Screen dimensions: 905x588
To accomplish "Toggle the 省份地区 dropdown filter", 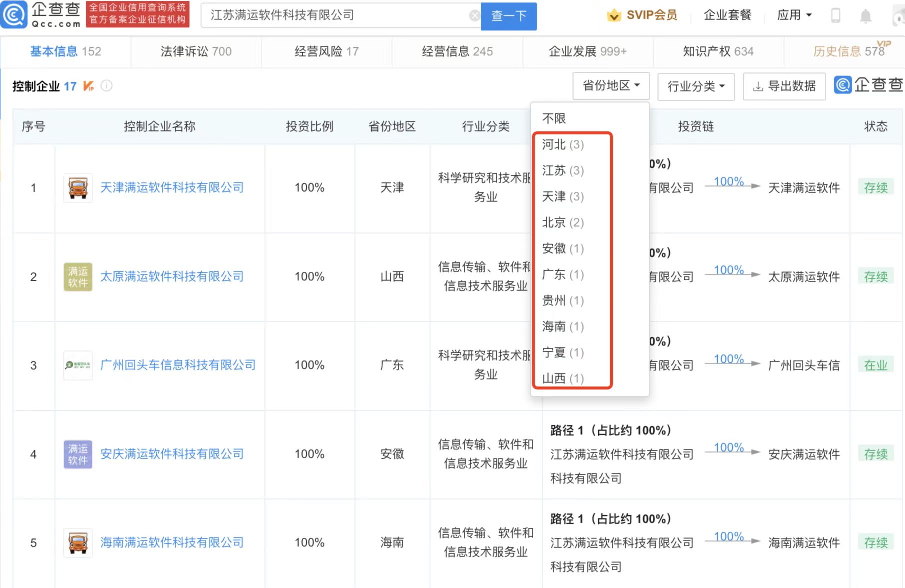I will [x=611, y=86].
